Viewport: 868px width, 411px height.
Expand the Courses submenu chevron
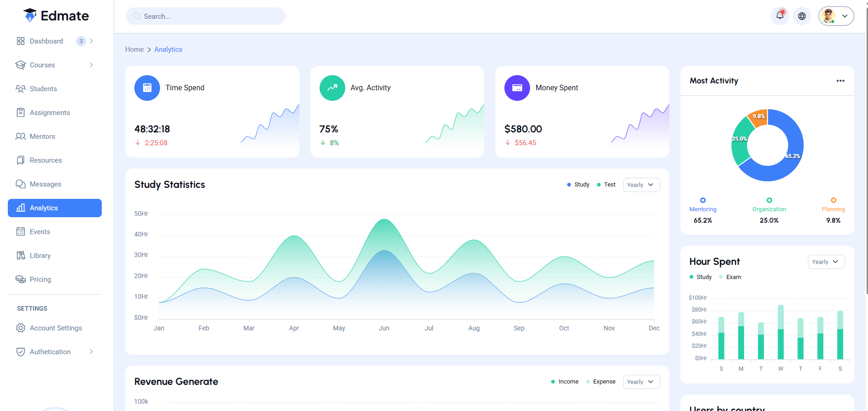point(91,65)
